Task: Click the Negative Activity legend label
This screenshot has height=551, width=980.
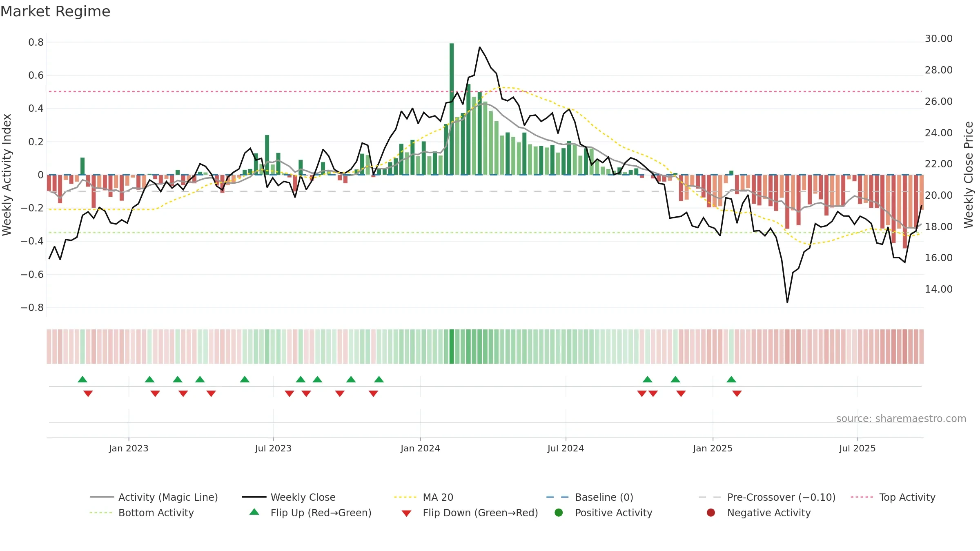Action: point(769,513)
